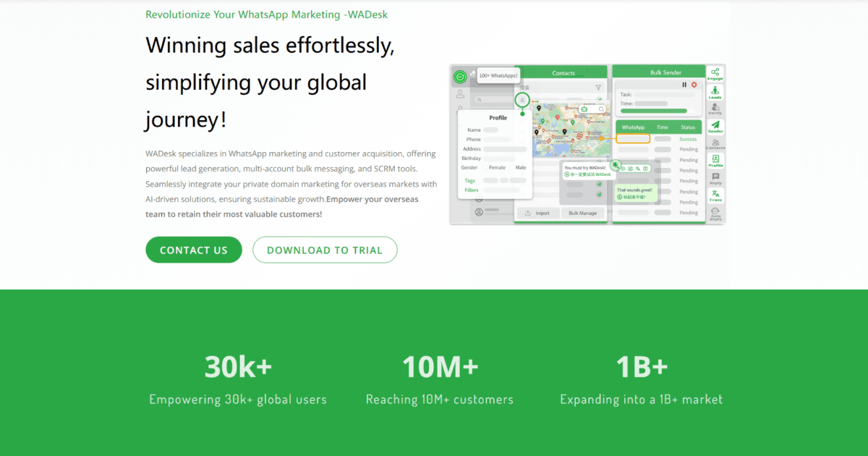Click the Import button in Contacts panel

click(537, 213)
